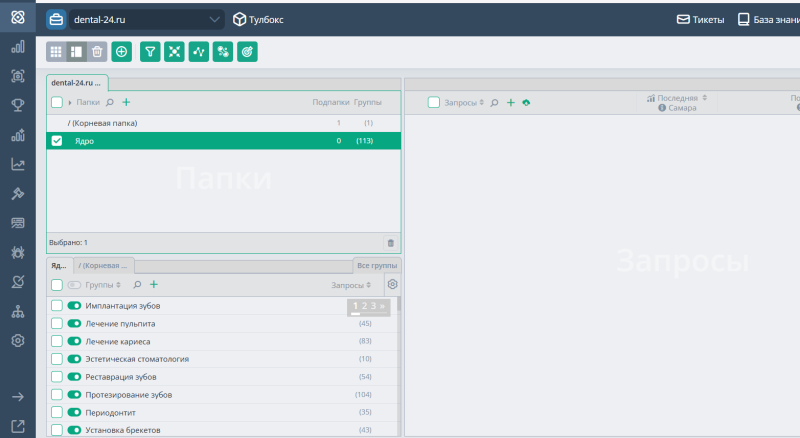Add a new folder with plus icon

tap(126, 102)
